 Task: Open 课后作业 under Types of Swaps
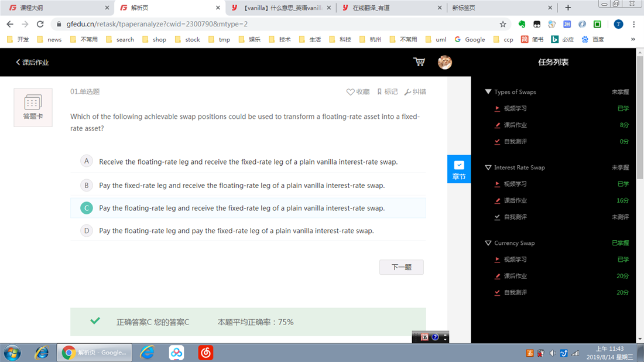click(515, 125)
